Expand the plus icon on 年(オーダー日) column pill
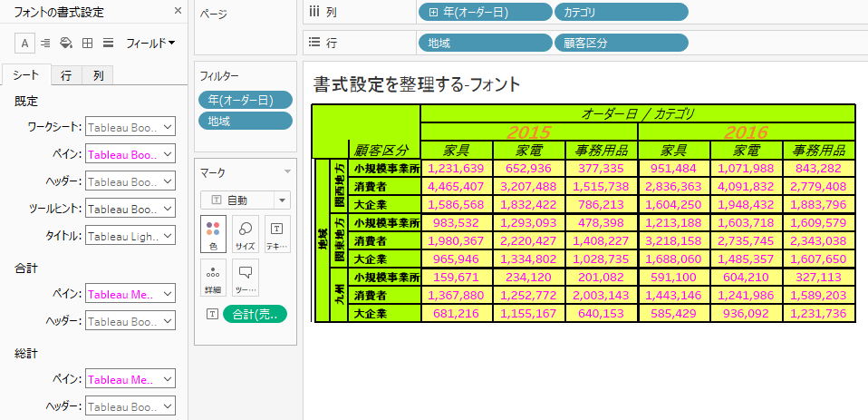The height and width of the screenshot is (420, 868). (433, 12)
